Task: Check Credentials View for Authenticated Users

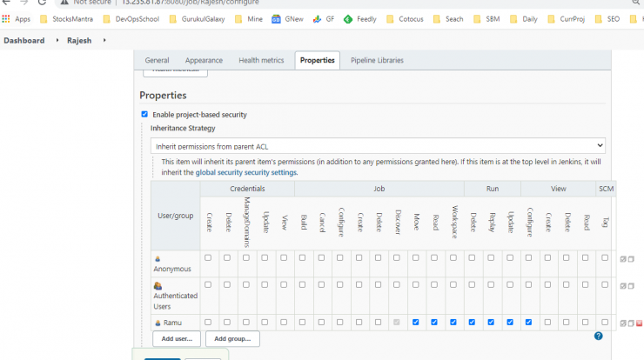Action: click(284, 284)
